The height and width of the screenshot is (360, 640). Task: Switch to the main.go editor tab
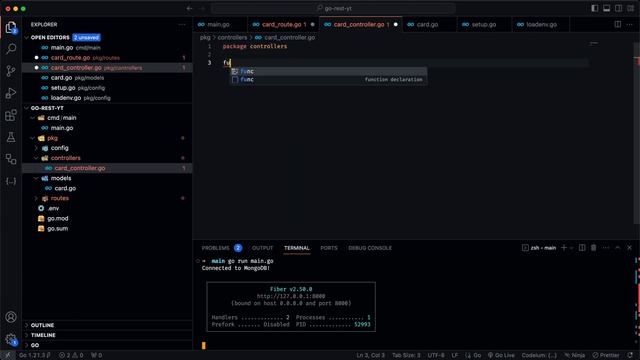tap(219, 24)
